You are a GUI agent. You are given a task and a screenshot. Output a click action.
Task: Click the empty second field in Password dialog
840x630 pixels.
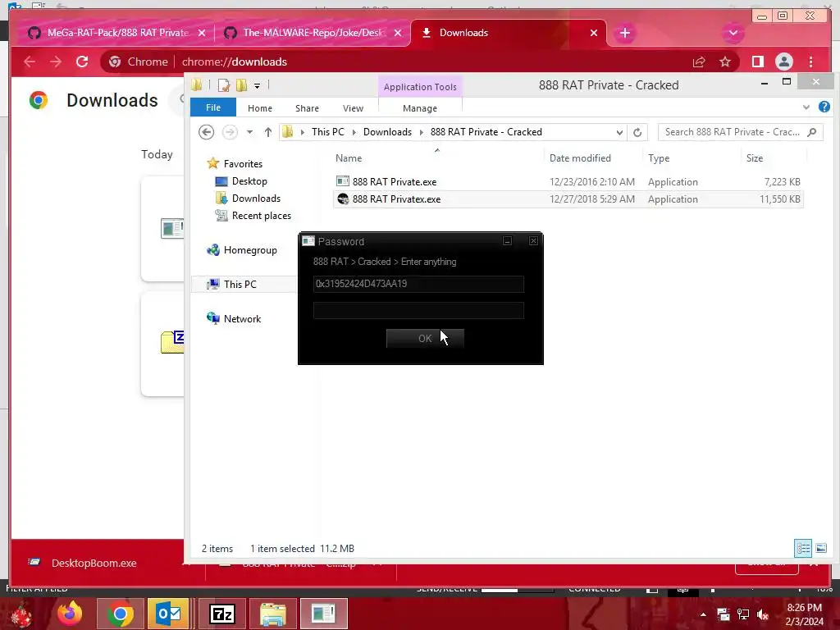418,310
